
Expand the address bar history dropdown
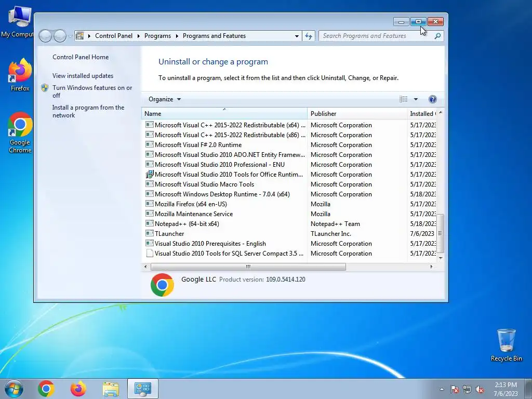[x=297, y=36]
